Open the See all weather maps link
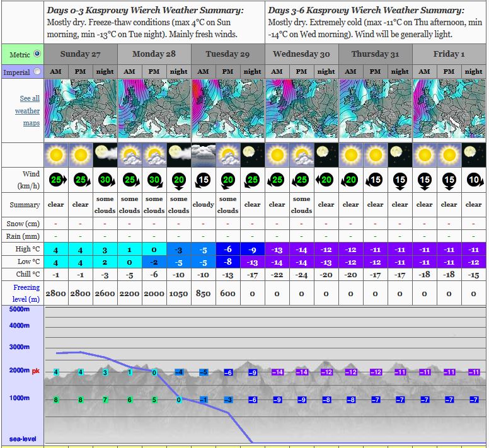Viewport: 489px width, 448px height. pos(28,111)
